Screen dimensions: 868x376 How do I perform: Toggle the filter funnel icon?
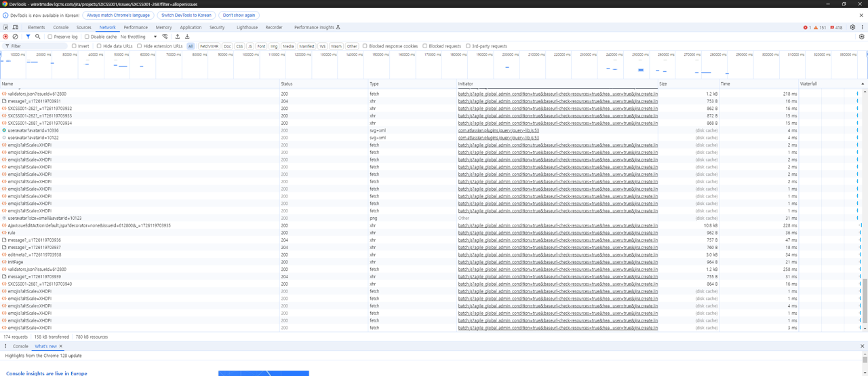point(28,37)
